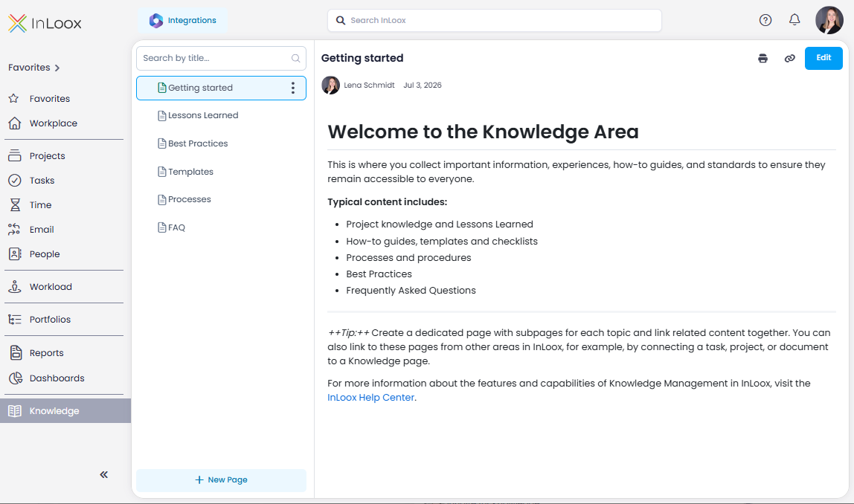
Task: Click heading Welcome to the Knowledge Area
Action: point(483,132)
